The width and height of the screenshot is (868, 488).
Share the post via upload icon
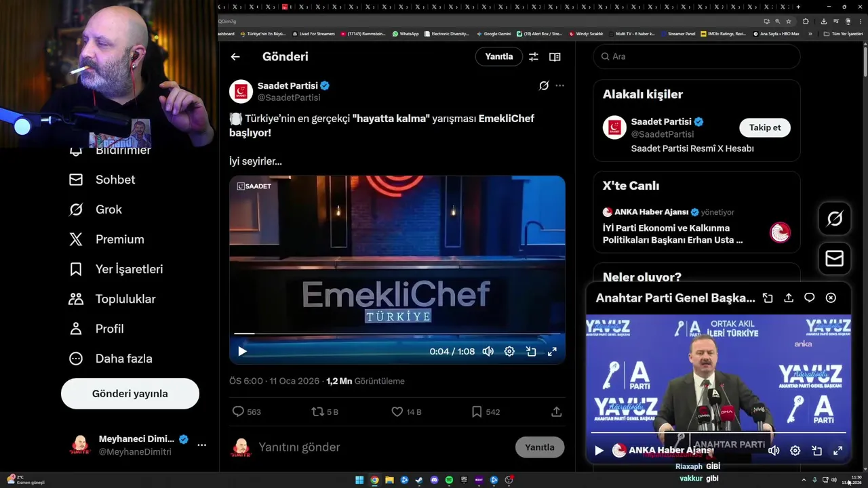pos(556,411)
